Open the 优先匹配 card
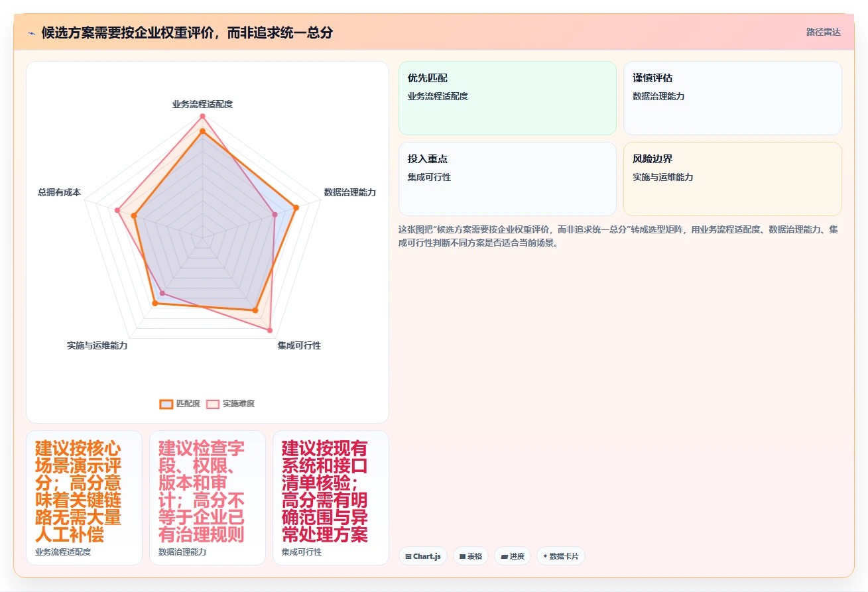This screenshot has width=868, height=592. [x=507, y=98]
